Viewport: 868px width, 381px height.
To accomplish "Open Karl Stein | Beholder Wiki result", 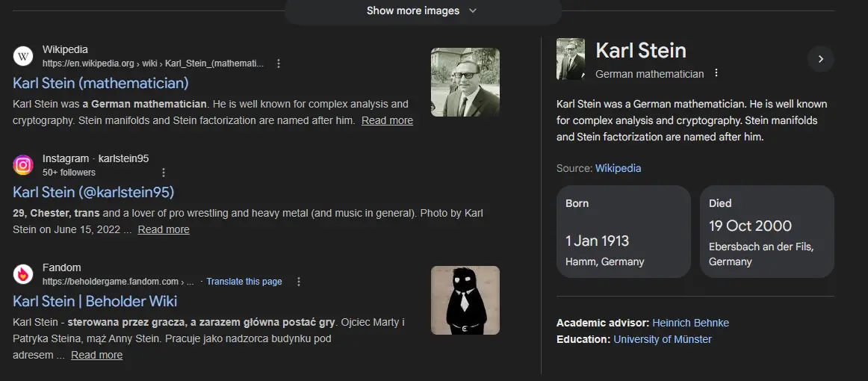I will point(95,301).
